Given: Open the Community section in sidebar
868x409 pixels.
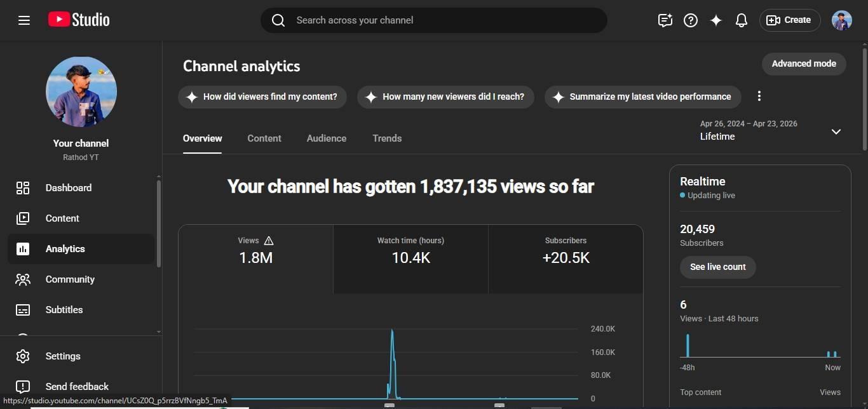Looking at the screenshot, I should click(70, 279).
